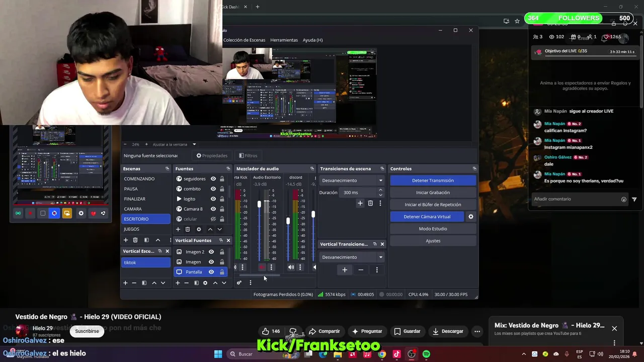
Task: Move the source down in the Fuentes toolbar
Action: point(219,229)
